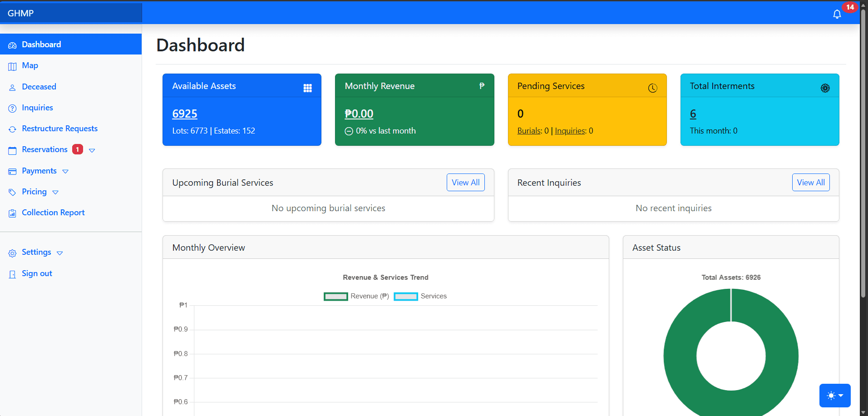This screenshot has height=416, width=868.
Task: Go to Restructure Requests page
Action: tap(59, 129)
